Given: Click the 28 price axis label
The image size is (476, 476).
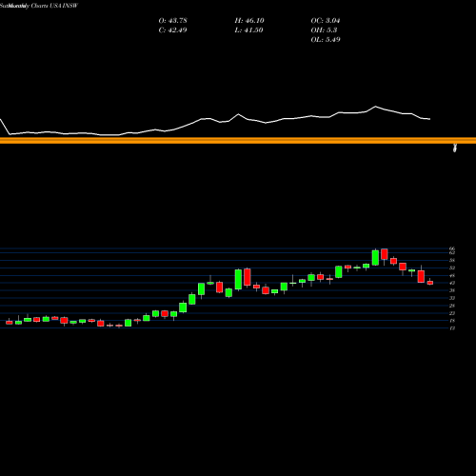Looking at the screenshot, I should (452, 306).
